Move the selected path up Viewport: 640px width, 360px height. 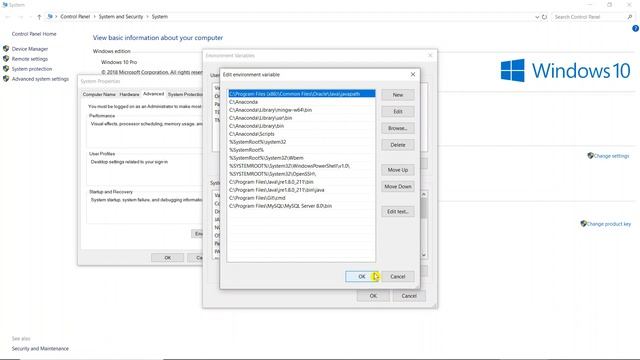(398, 170)
